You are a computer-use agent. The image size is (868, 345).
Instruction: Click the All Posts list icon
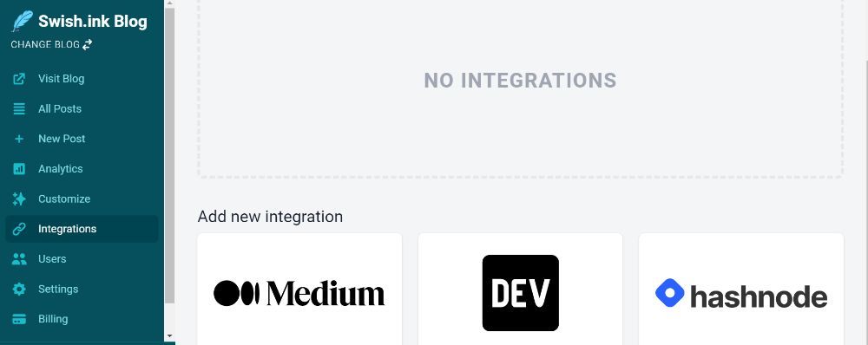tap(19, 109)
